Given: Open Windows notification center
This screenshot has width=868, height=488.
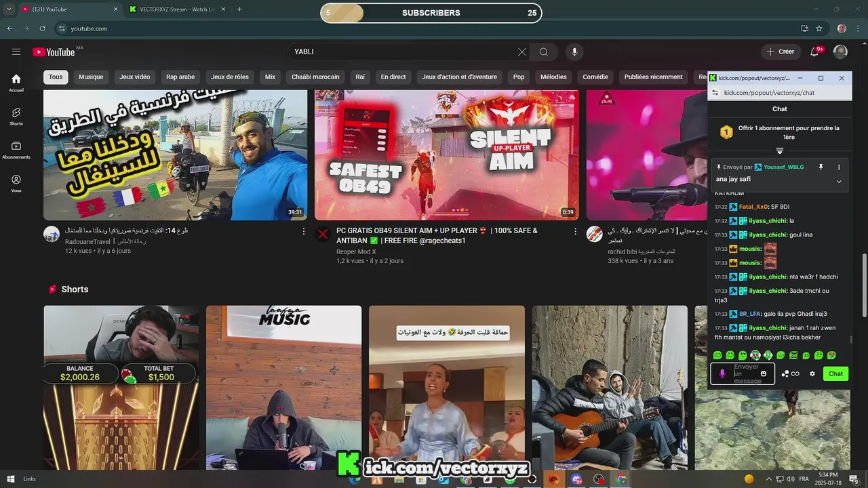Looking at the screenshot, I should point(854,479).
